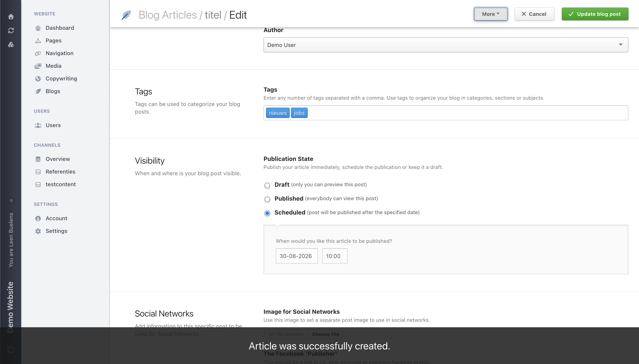
Task: Click Choose File for social image
Action: (x=325, y=334)
